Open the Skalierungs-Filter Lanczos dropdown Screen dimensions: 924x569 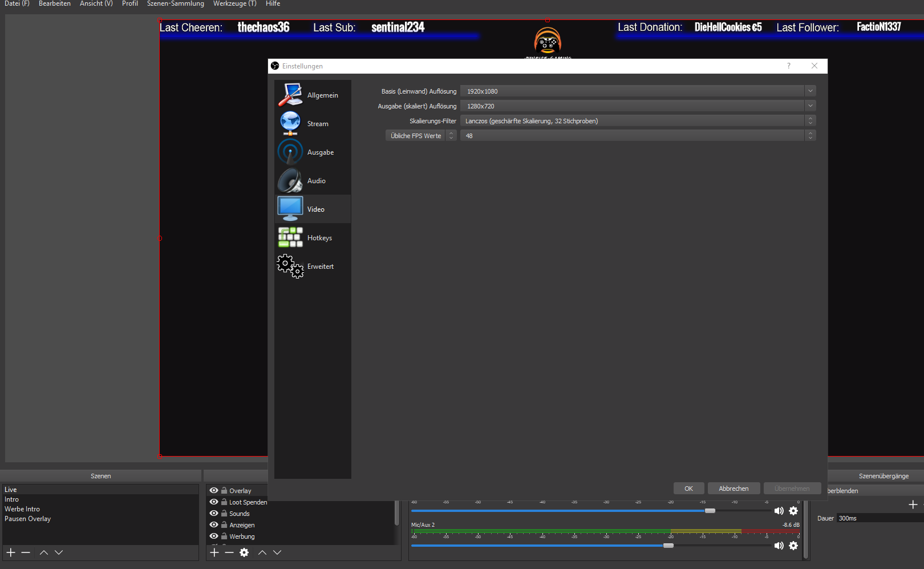tap(810, 121)
